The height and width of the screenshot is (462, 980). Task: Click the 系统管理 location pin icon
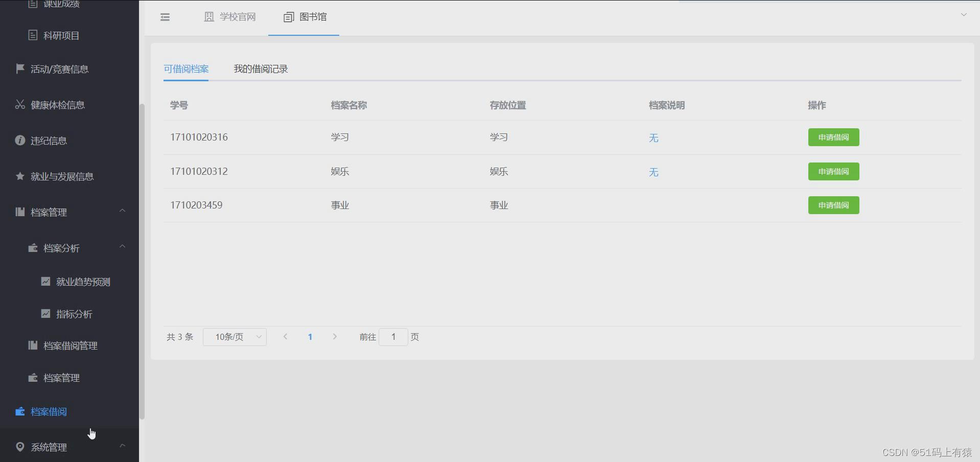click(x=19, y=446)
